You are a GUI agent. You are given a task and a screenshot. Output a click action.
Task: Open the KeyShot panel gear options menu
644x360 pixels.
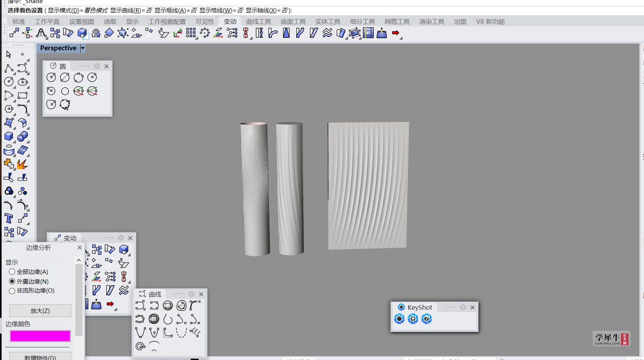pyautogui.click(x=463, y=307)
